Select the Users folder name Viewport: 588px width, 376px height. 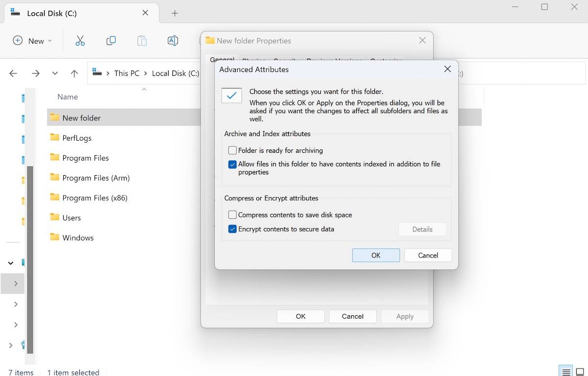(72, 218)
